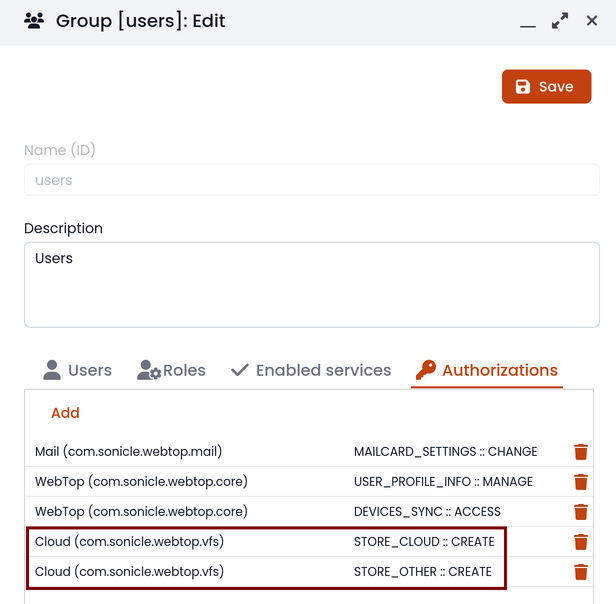Select the STORE_OTHER :: CREATE cell
616x604 pixels.
[x=423, y=572]
